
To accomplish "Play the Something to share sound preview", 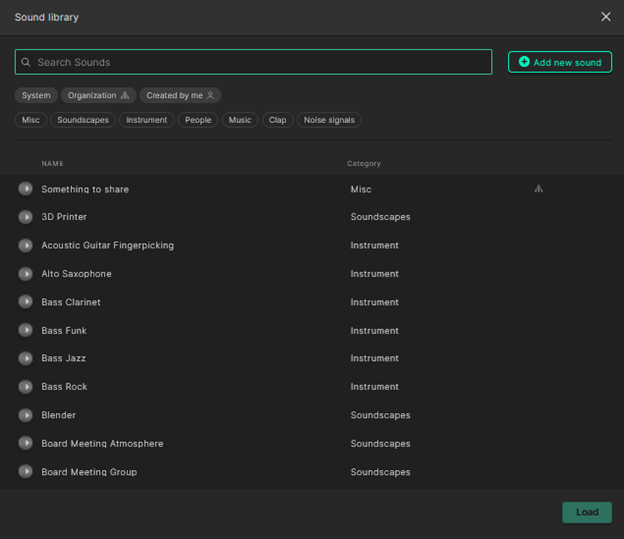I will tap(25, 189).
